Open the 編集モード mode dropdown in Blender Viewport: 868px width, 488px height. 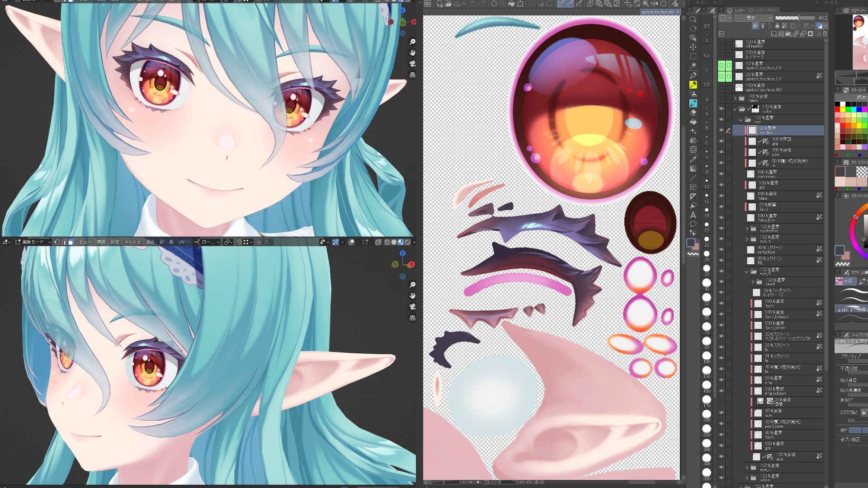pos(33,242)
